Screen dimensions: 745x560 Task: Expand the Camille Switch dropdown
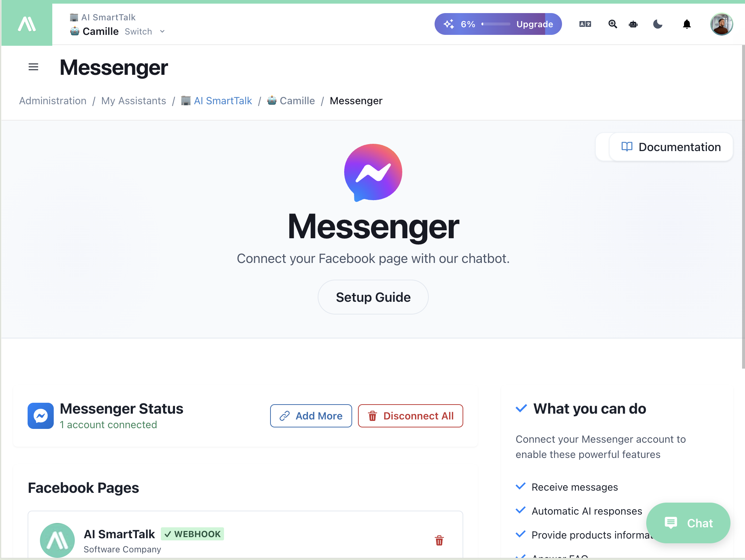tap(162, 32)
